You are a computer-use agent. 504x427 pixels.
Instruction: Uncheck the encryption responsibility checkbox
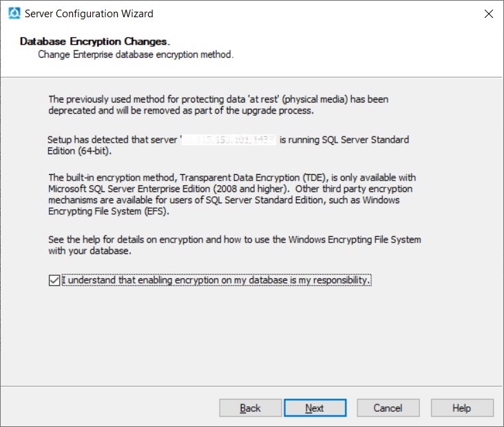click(x=54, y=281)
